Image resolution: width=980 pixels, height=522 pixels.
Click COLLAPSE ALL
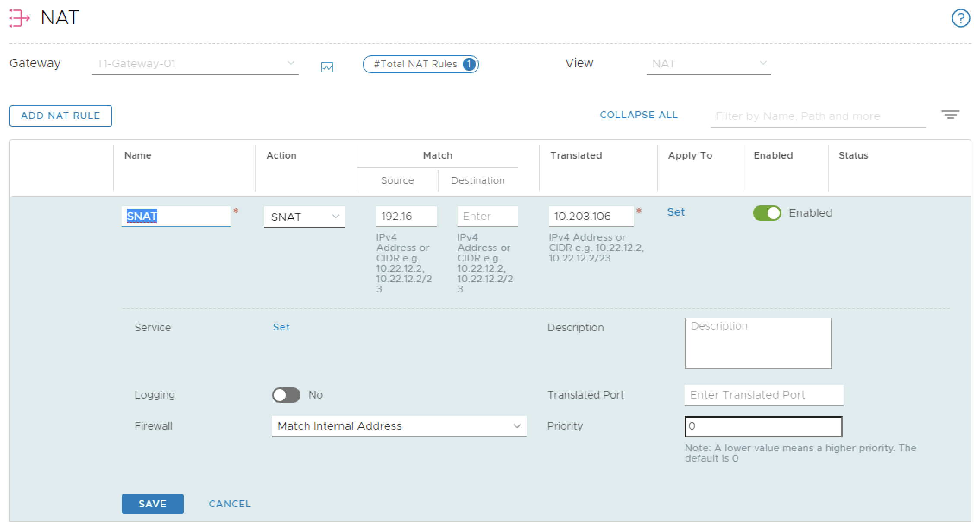(x=639, y=115)
